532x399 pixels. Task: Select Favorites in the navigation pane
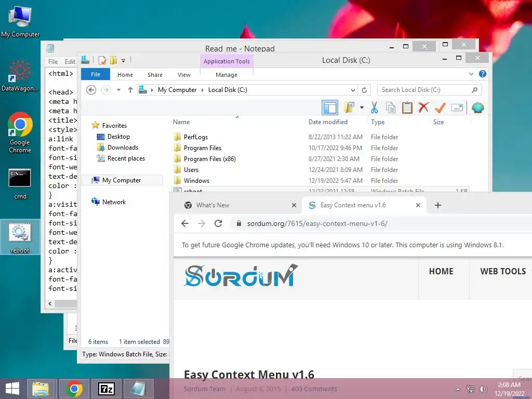114,126
